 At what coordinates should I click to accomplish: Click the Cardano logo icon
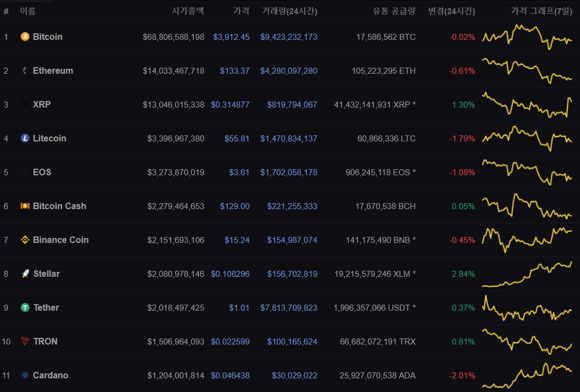click(25, 375)
